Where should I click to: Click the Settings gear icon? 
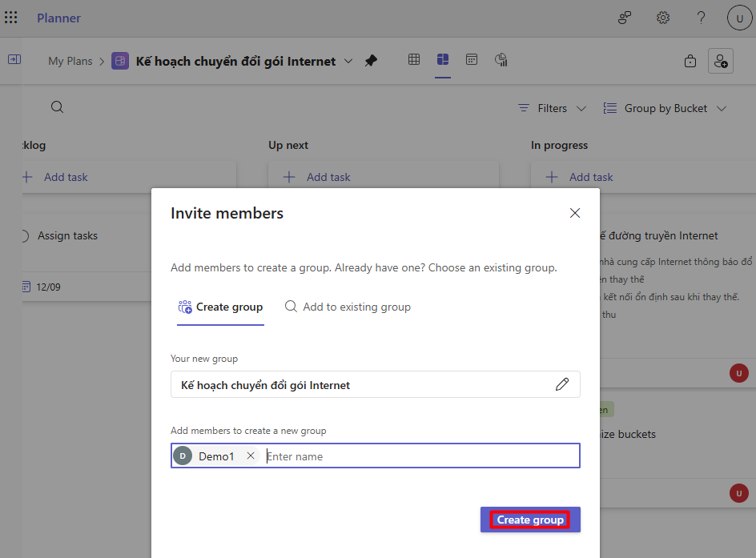663,18
